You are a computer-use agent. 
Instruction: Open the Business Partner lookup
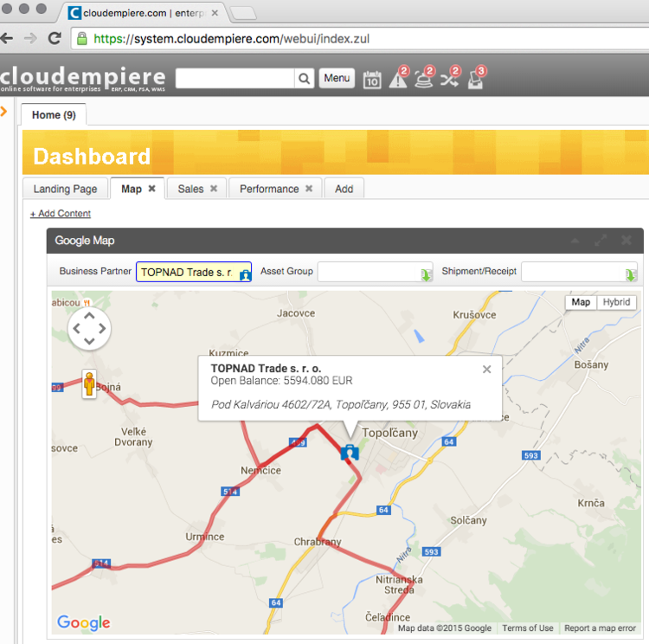click(x=245, y=274)
